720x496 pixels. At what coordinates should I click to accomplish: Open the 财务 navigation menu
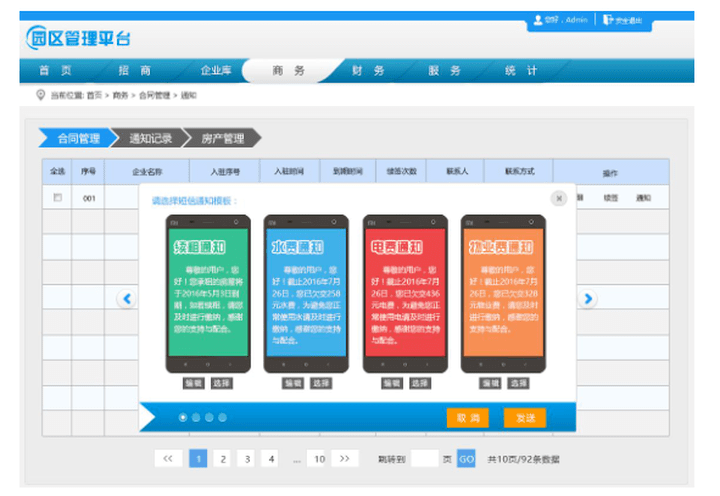(x=367, y=71)
